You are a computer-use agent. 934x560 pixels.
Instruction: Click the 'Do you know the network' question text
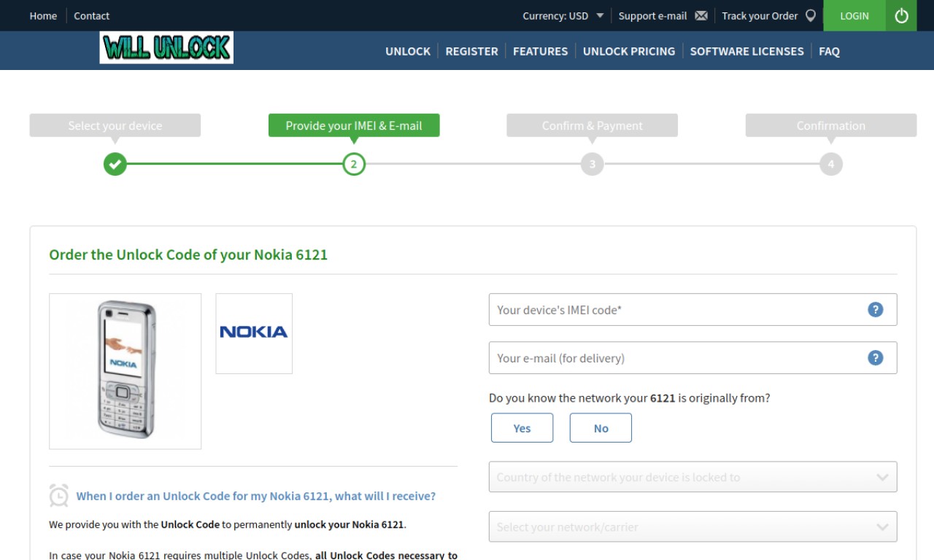click(x=629, y=398)
